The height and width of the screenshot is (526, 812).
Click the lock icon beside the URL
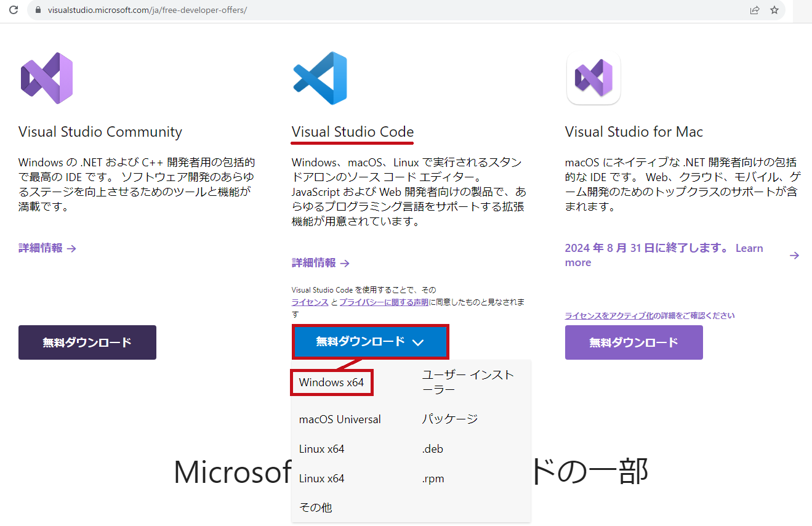pyautogui.click(x=39, y=10)
